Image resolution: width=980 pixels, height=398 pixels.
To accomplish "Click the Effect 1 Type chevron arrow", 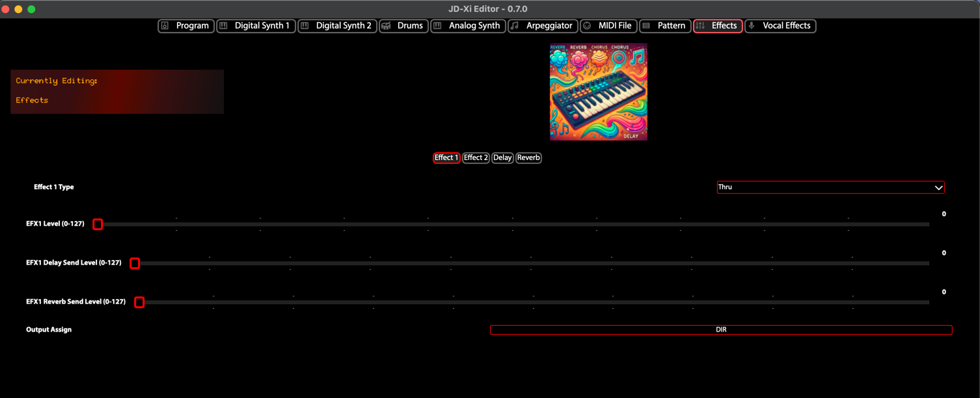I will pos(938,188).
